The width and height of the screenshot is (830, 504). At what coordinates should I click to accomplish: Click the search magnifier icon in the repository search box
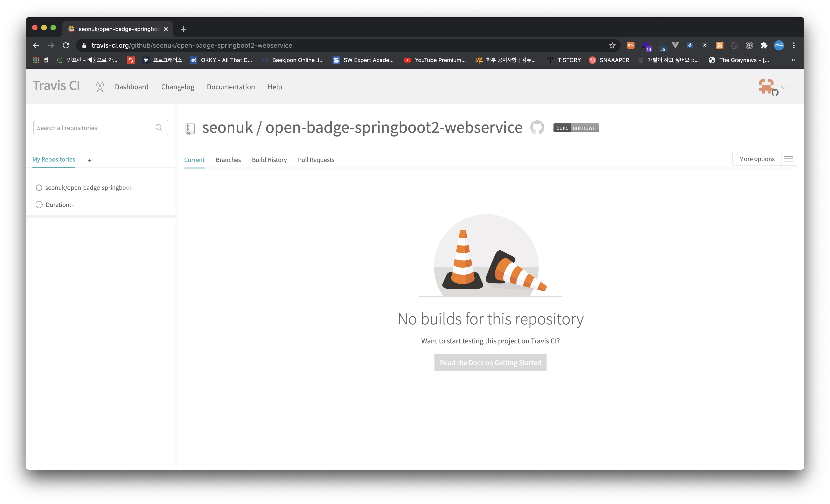[x=159, y=128]
